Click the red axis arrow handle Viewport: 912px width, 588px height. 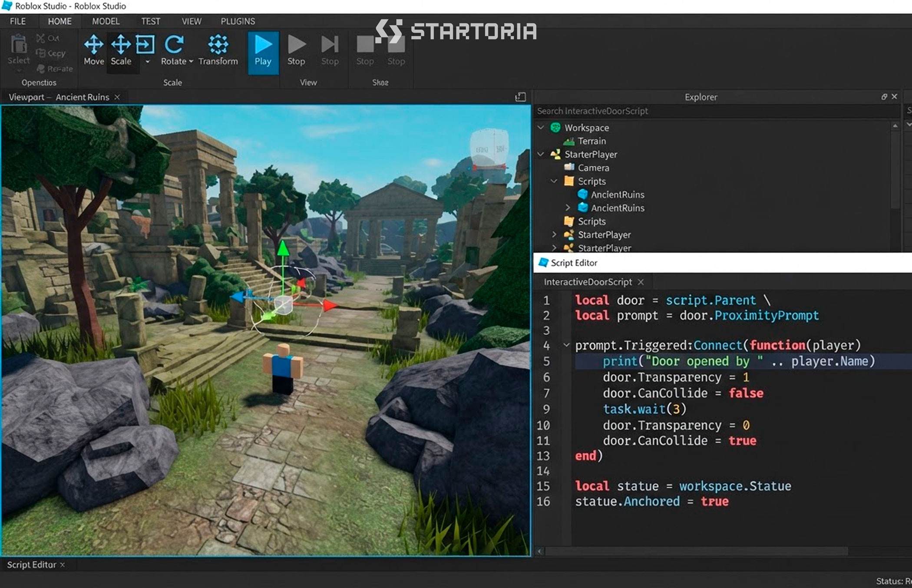coord(330,305)
